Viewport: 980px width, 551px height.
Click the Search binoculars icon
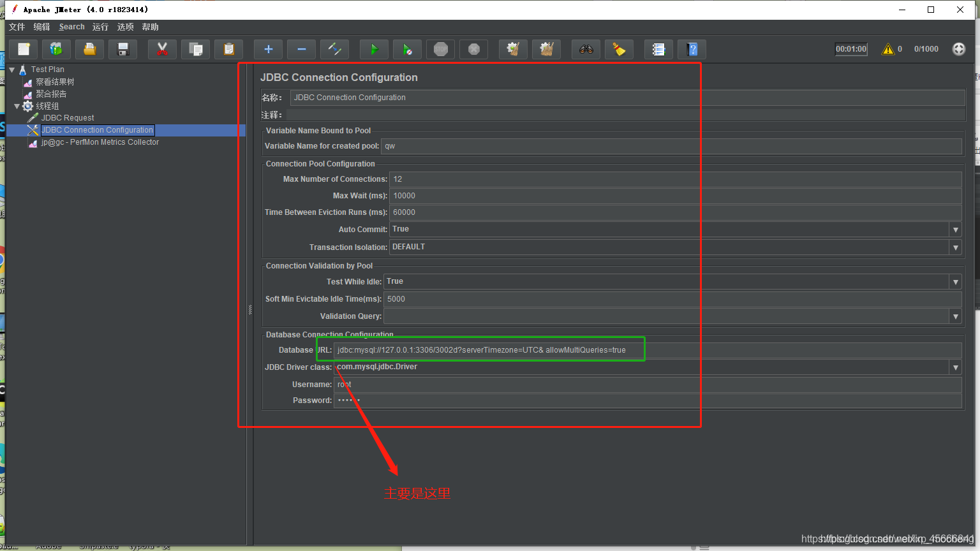click(586, 49)
